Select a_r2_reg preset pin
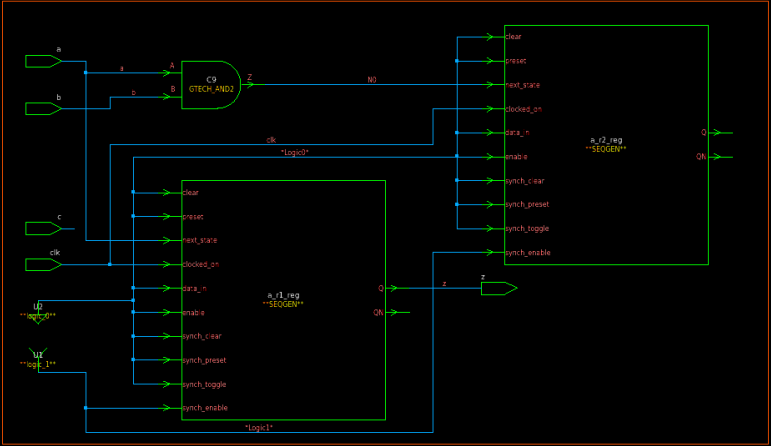 coord(516,61)
